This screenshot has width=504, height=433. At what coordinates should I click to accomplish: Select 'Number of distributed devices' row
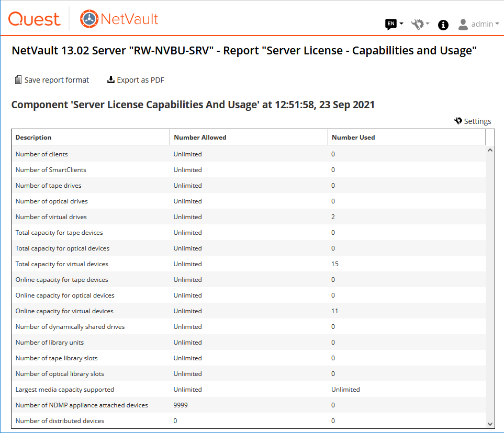[249, 421]
